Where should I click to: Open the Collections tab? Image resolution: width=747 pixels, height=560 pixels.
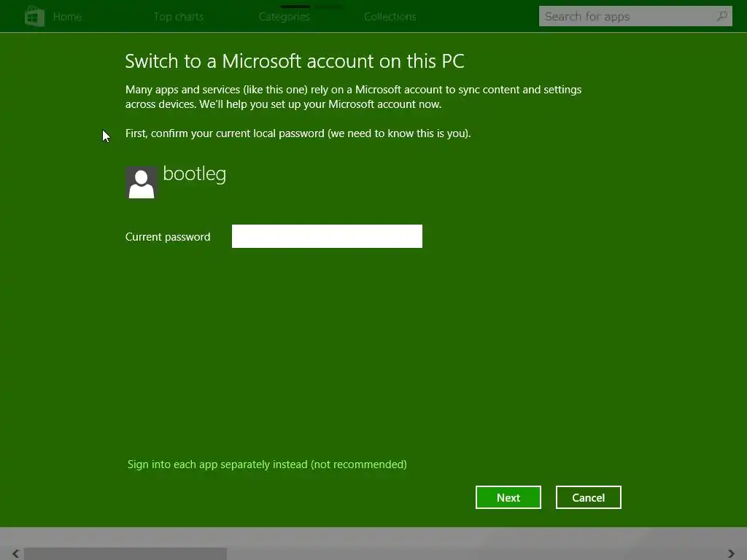point(390,17)
